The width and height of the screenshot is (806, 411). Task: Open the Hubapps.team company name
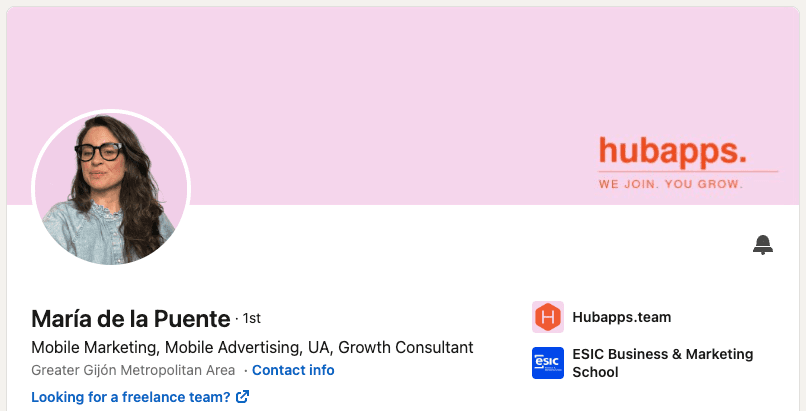(621, 317)
